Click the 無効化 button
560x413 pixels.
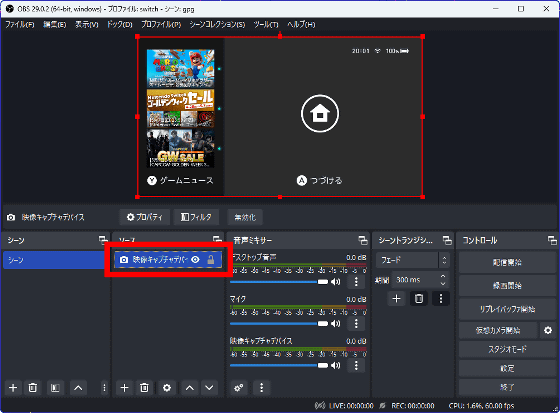point(245,217)
